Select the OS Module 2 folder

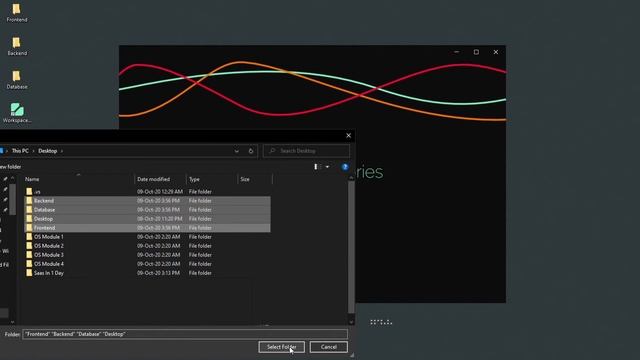[147, 246]
